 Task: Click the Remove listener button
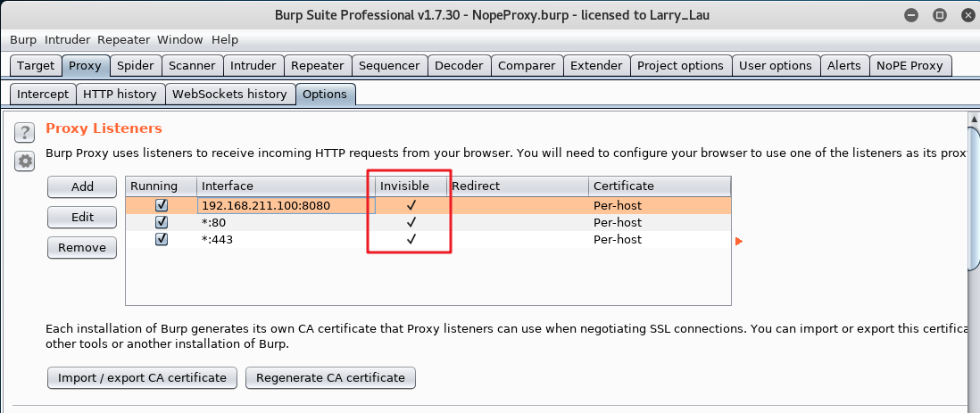82,247
